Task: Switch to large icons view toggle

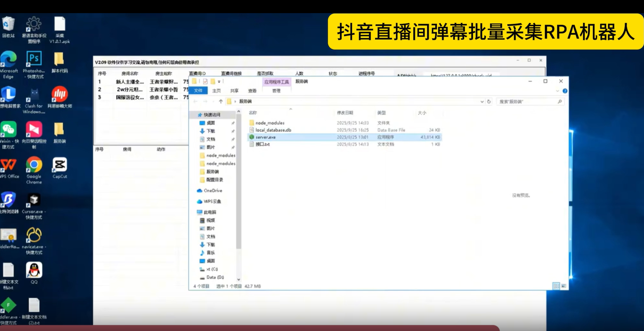Action: coord(564,286)
